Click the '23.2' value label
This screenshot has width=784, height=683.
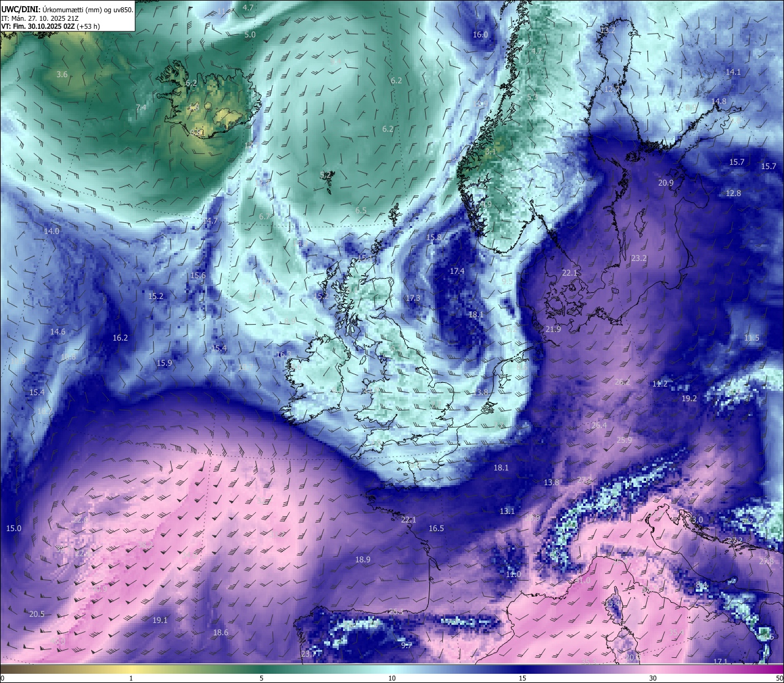point(639,258)
